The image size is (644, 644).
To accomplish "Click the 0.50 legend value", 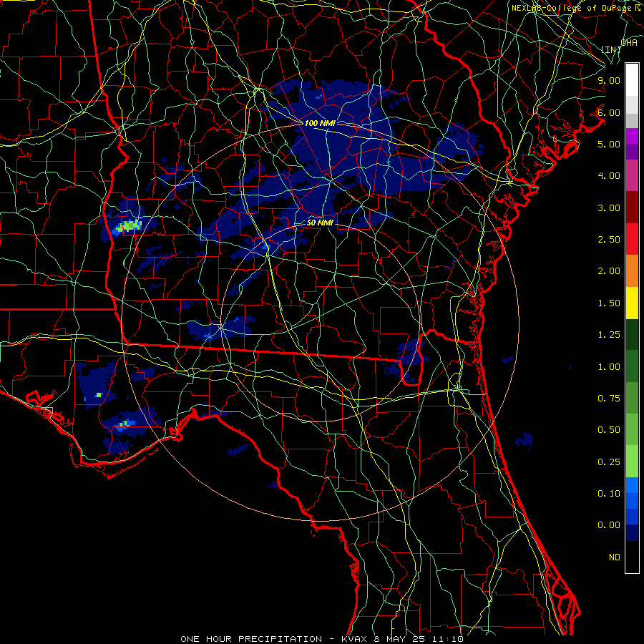I will point(609,430).
